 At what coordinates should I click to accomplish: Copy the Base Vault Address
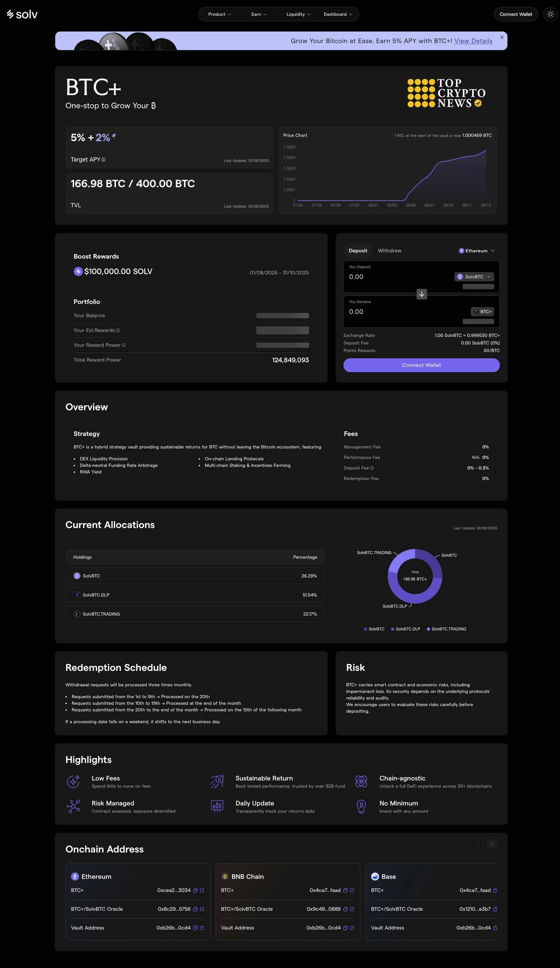click(x=495, y=928)
